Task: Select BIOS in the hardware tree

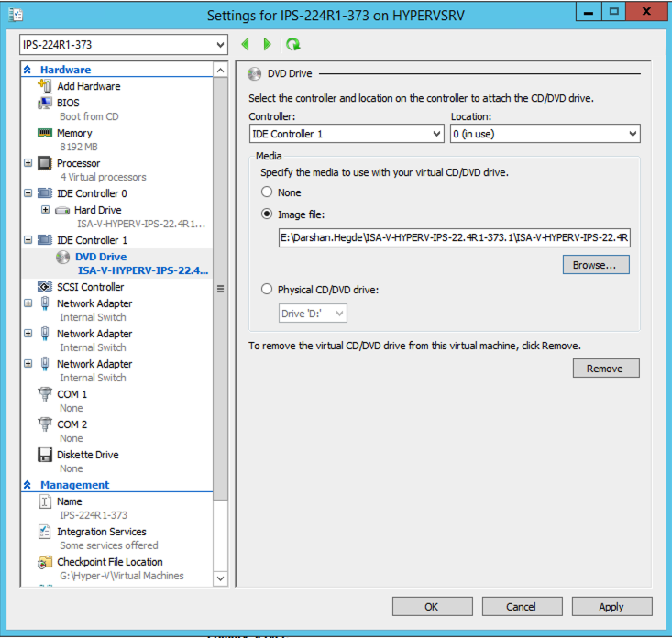Action: 68,103
